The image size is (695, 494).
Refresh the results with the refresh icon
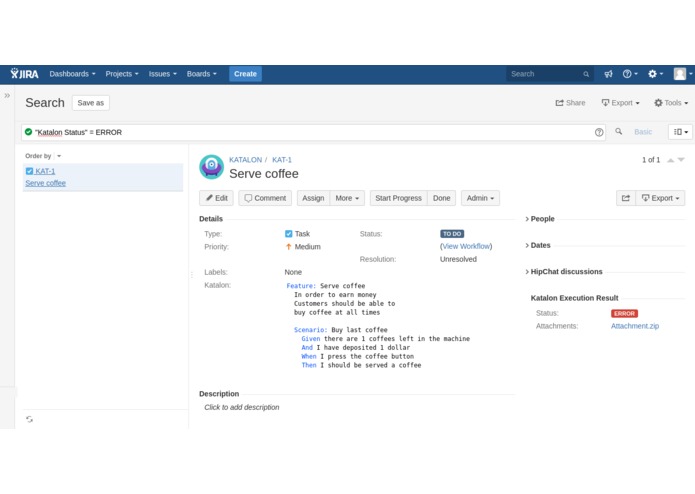coord(29,419)
